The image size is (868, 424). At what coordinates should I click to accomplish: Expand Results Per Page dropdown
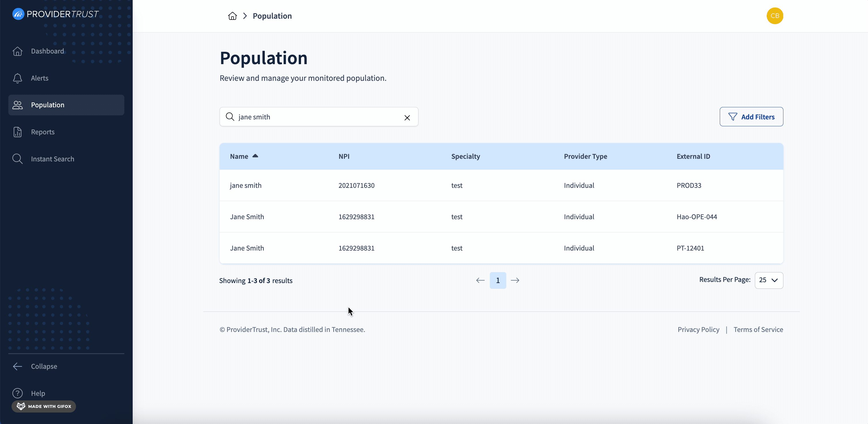point(769,280)
